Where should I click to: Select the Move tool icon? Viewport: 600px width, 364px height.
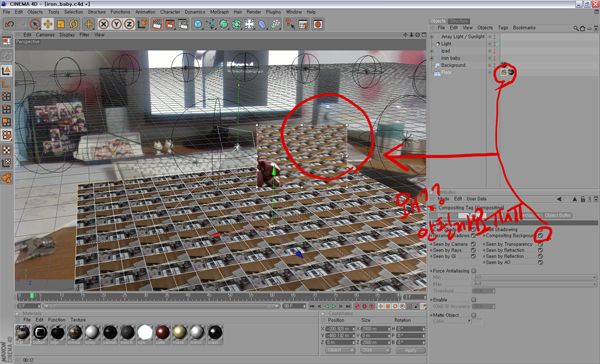pyautogui.click(x=48, y=24)
